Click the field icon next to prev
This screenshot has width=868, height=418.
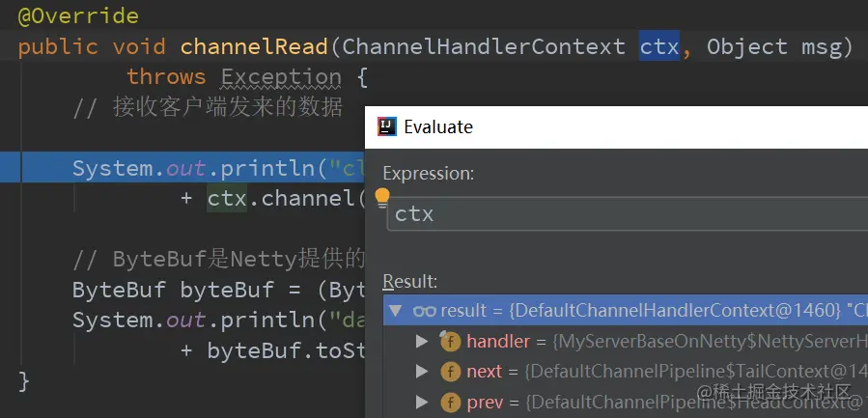click(450, 402)
